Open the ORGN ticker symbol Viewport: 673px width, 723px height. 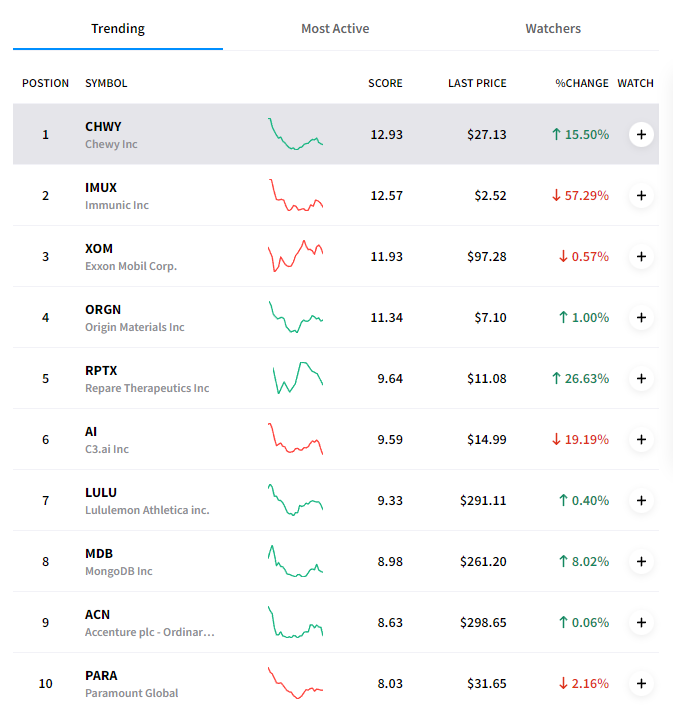[103, 310]
